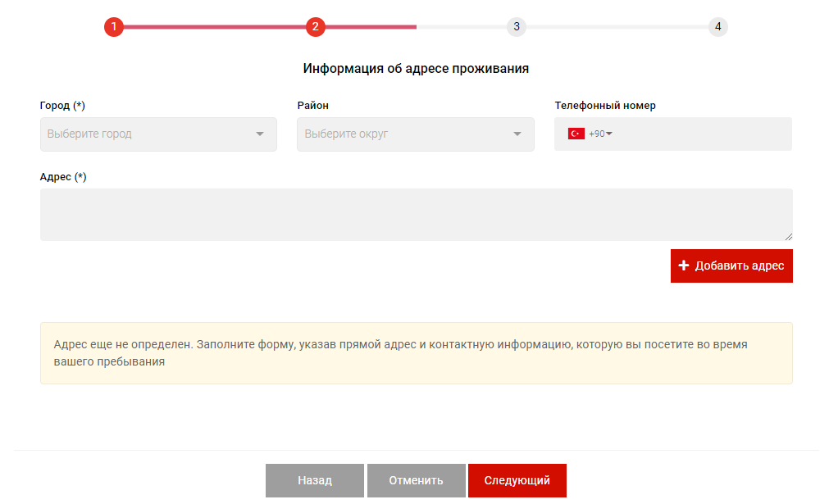Screen dimensions: 829x504
Task: Click the 'Отменить' cancel button
Action: 416,481
